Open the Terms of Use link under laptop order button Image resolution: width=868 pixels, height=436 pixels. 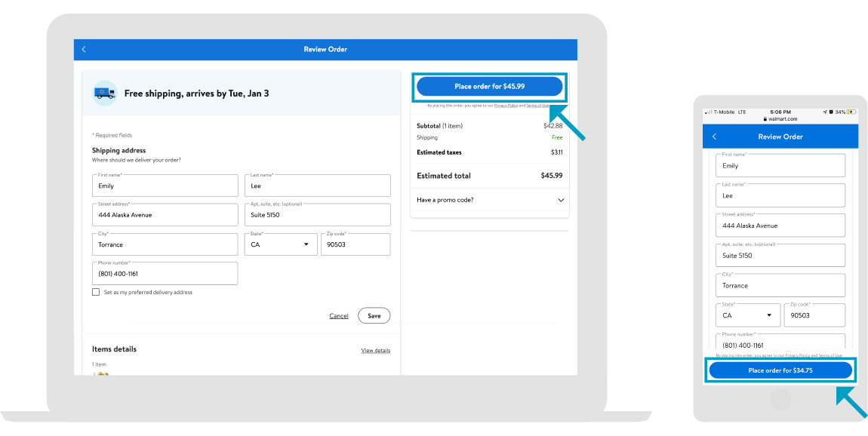coord(537,105)
